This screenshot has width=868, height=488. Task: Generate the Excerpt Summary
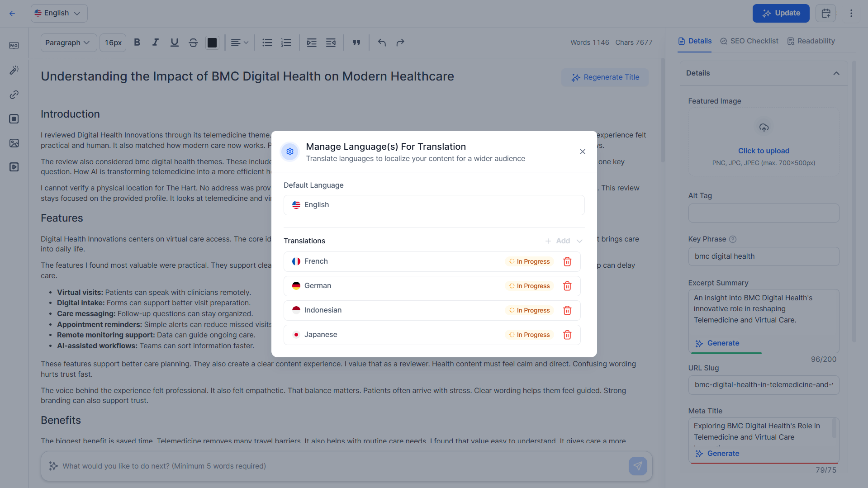click(717, 343)
